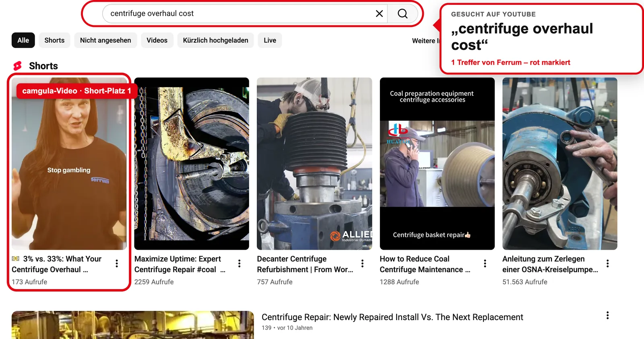Open title 'How to Reduce Coal Centrifuge Maintenance'
Screen dimensions: 644x339
(425, 264)
